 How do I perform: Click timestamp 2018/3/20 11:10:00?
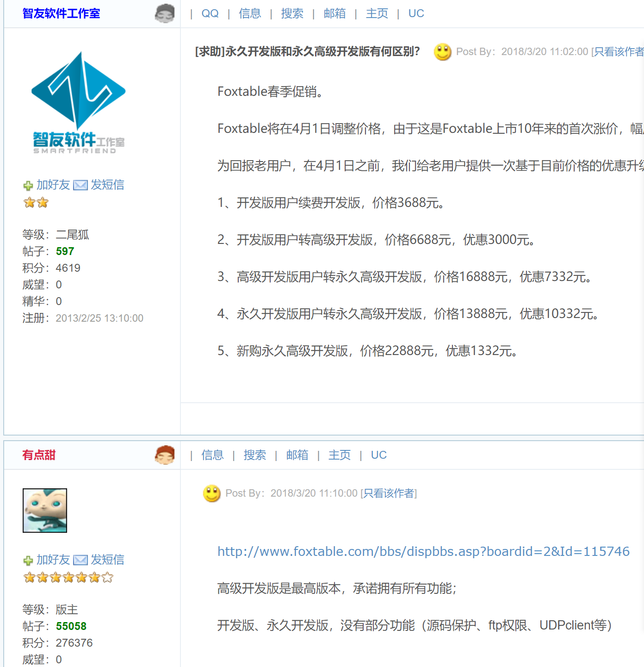pyautogui.click(x=314, y=493)
